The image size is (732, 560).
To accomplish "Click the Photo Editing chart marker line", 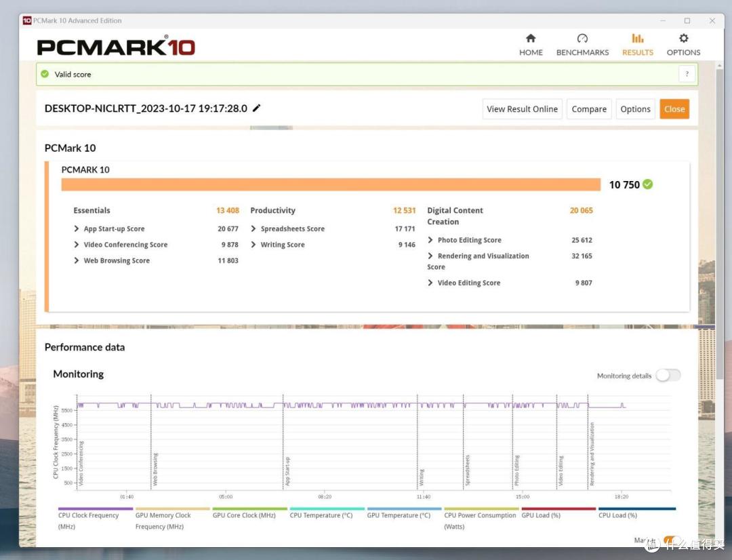I will click(512, 441).
